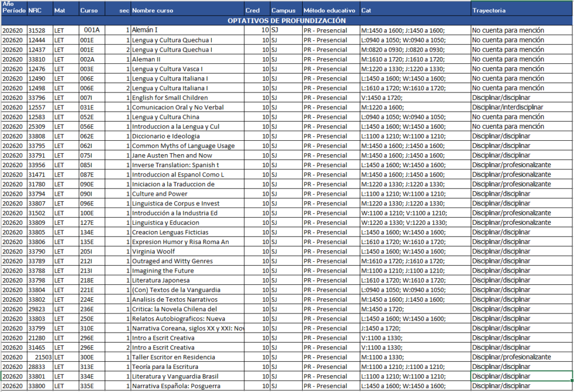This screenshot has width=574, height=392.
Task: Select the Literatura Japonesa cell
Action: tap(187, 280)
